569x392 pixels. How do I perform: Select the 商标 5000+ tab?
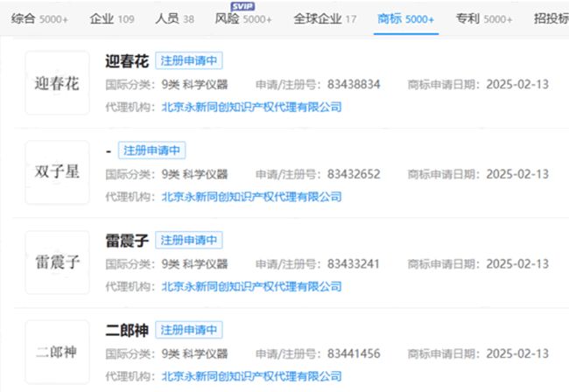point(405,19)
